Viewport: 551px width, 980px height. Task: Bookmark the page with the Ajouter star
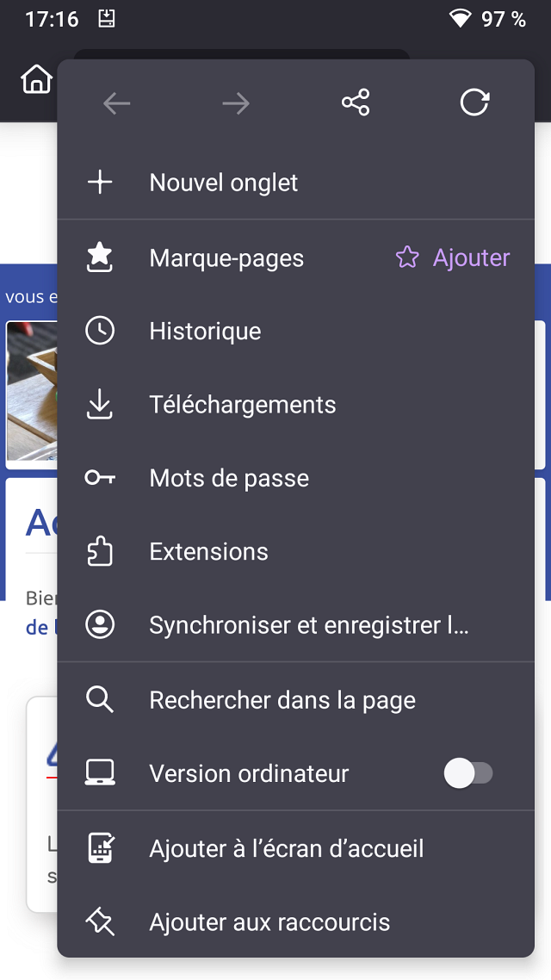tap(406, 257)
